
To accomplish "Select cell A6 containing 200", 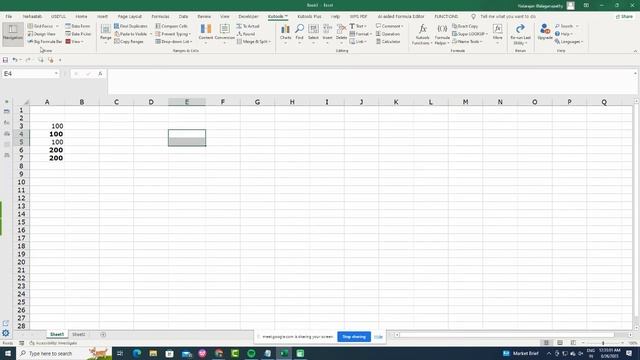I will click(x=47, y=150).
